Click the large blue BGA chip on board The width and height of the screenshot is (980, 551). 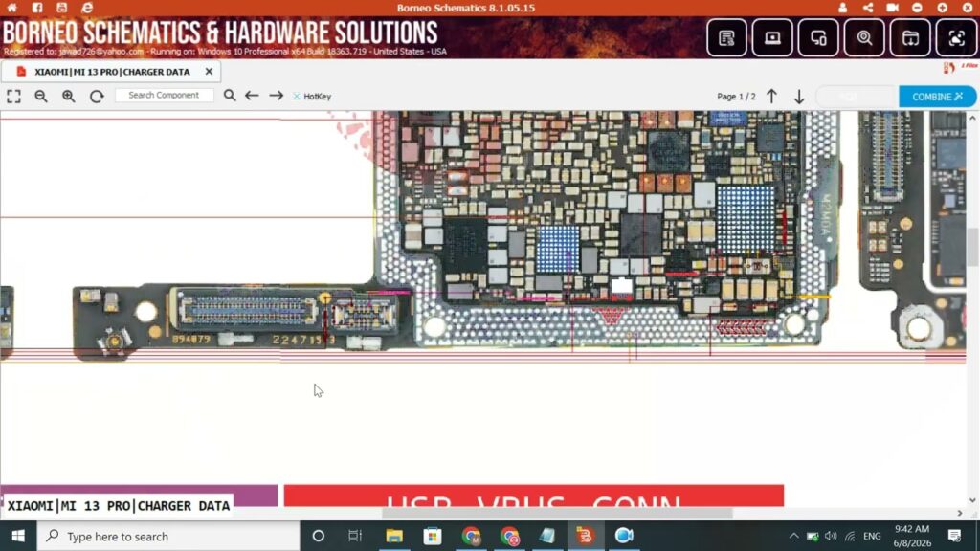coord(746,219)
